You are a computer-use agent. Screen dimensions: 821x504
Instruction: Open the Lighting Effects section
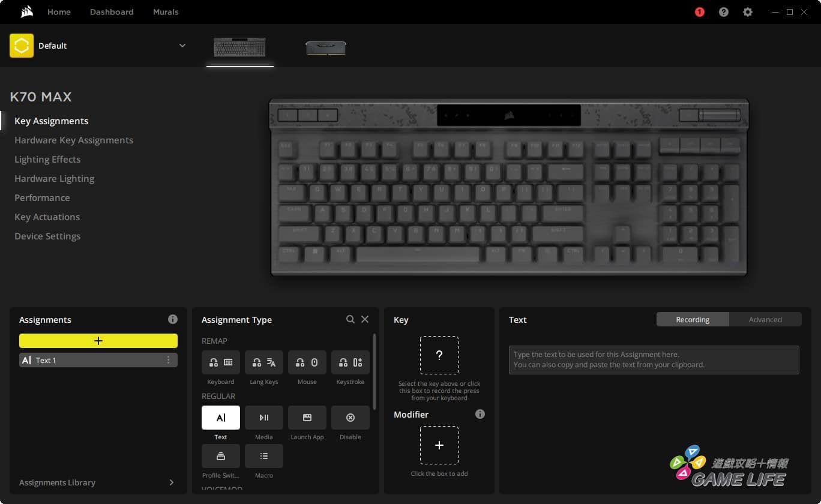point(47,160)
